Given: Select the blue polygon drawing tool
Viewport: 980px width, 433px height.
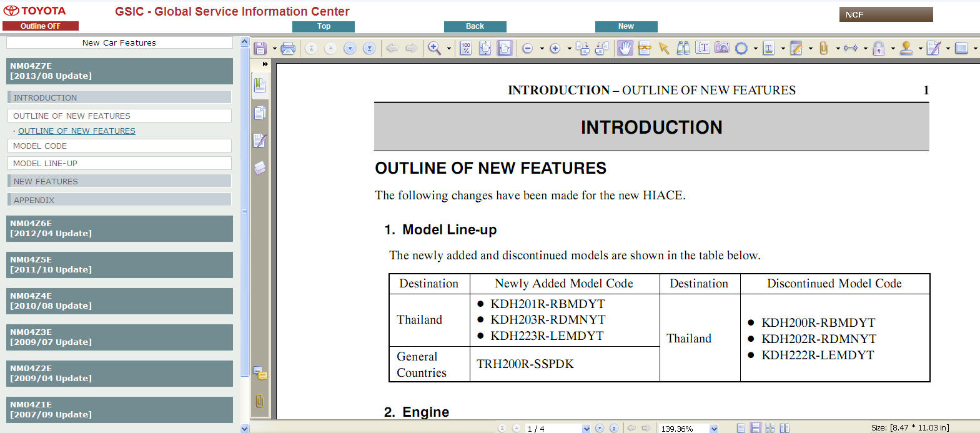Looking at the screenshot, I should point(741,48).
